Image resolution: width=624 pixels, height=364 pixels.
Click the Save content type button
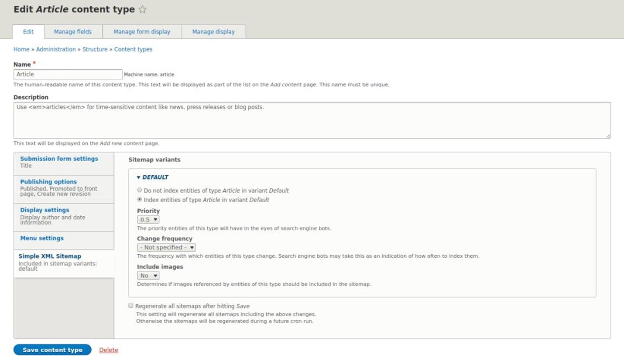52,350
